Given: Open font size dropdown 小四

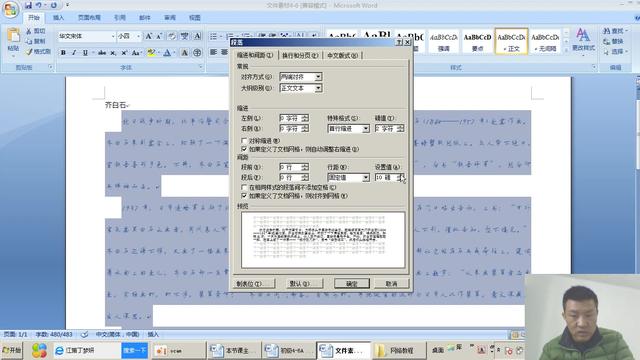Looking at the screenshot, I should pos(139,36).
